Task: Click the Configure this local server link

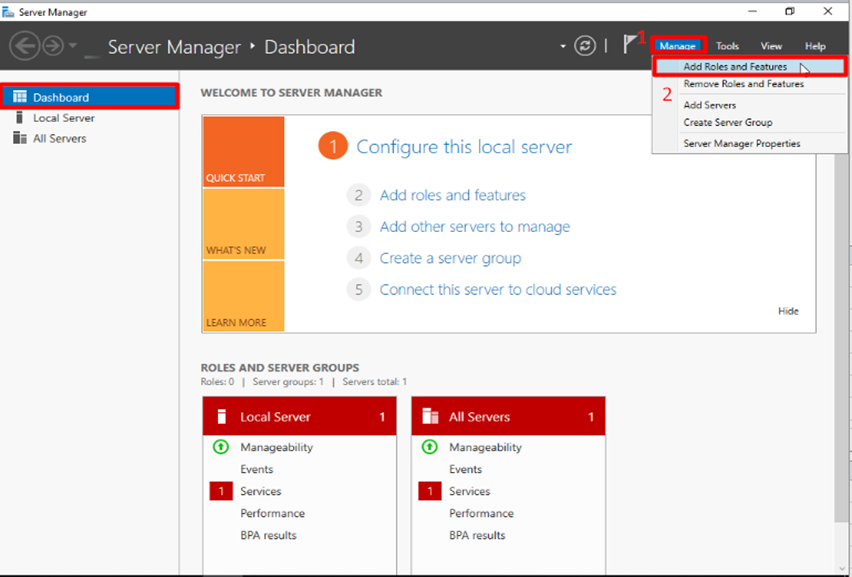Action: coord(464,147)
